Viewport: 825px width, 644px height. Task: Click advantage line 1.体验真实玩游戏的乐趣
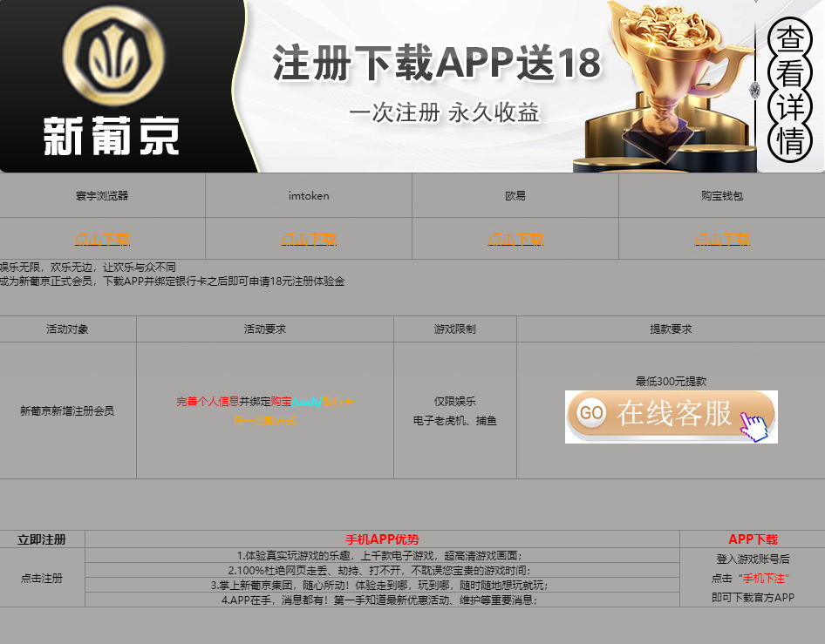click(379, 556)
